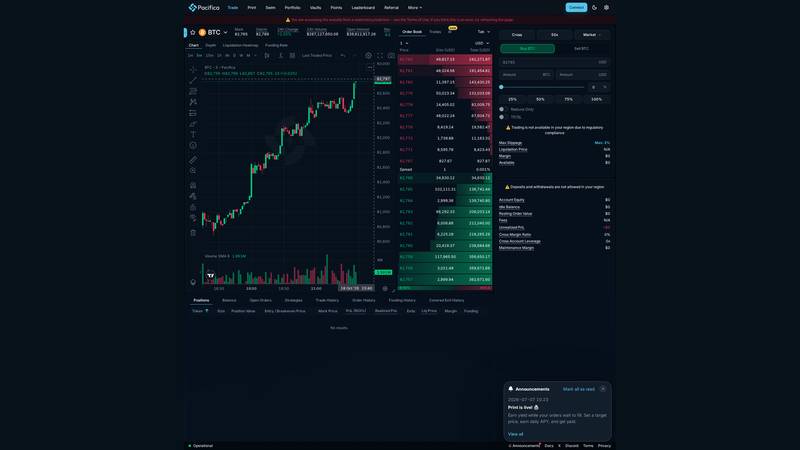Select the Sell BTC side
800x450 pixels.
(581, 48)
